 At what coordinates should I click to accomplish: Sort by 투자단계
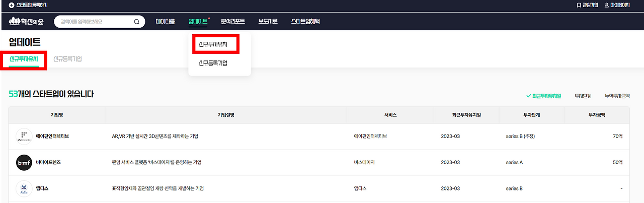pos(583,95)
